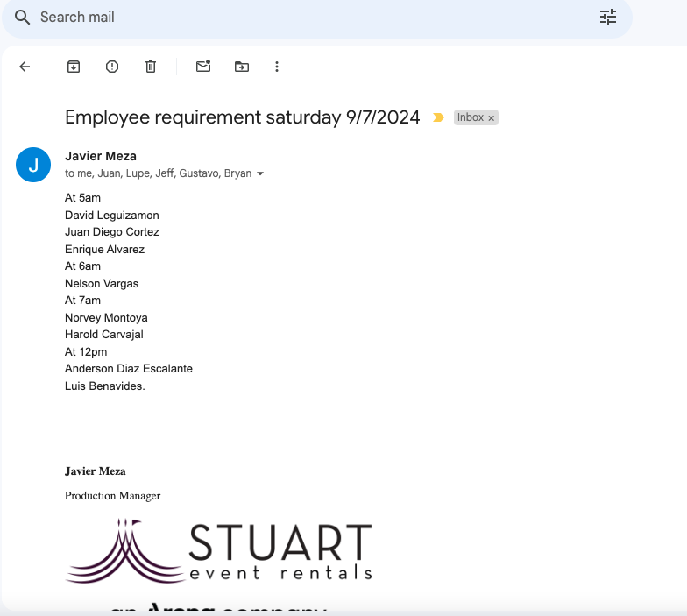
Task: Click the Stuart event rentals logo
Action: point(219,552)
